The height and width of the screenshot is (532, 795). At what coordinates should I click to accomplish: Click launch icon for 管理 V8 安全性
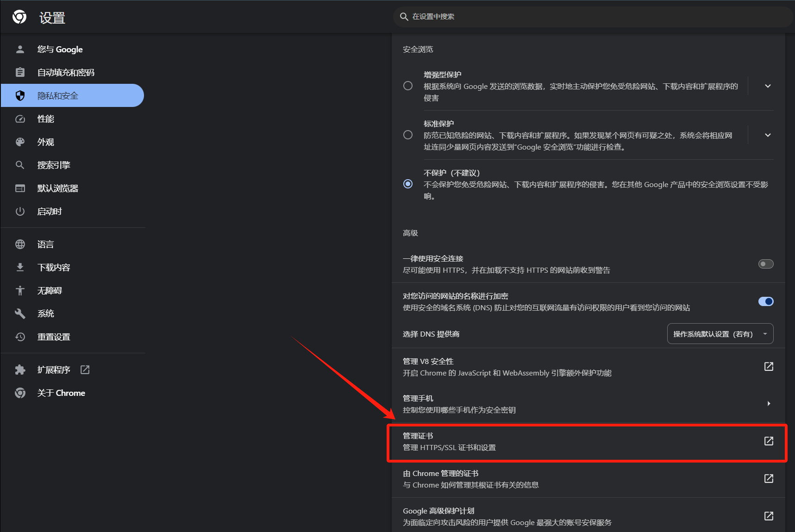[x=769, y=366]
